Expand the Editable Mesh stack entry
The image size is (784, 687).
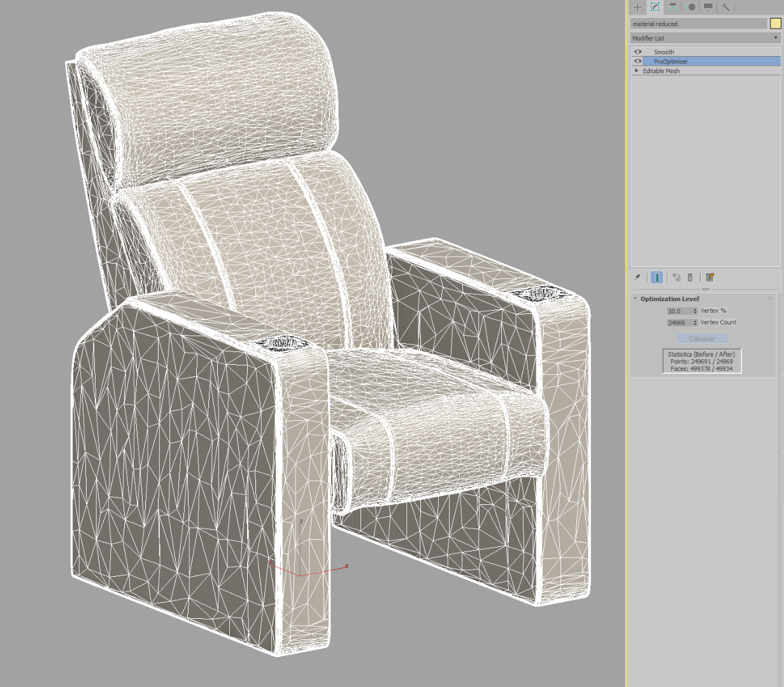point(636,71)
